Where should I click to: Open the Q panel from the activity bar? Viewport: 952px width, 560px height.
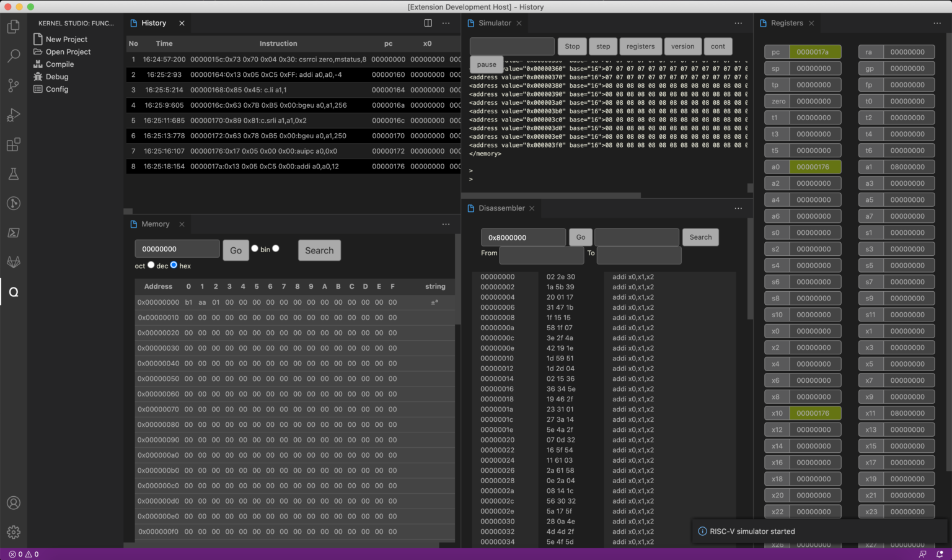pyautogui.click(x=14, y=292)
